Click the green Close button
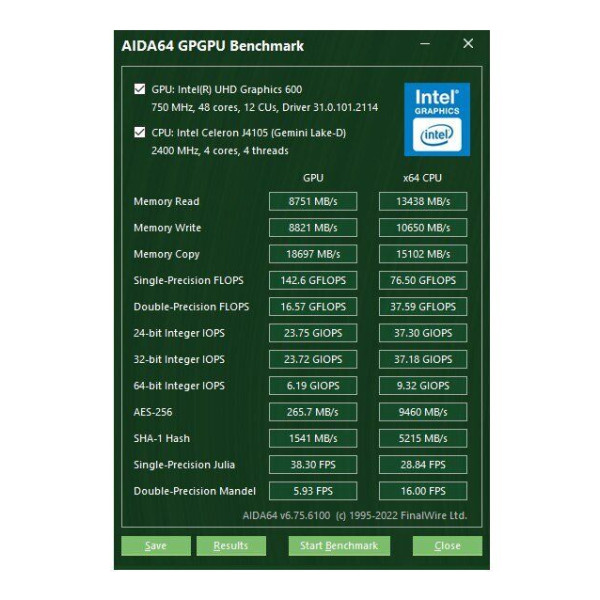This screenshot has height=600, width=600. point(447,545)
